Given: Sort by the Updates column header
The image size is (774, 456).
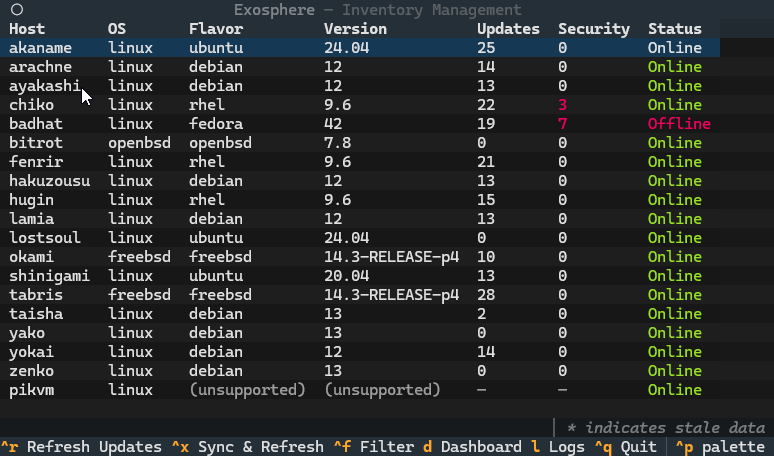Looking at the screenshot, I should click(x=507, y=29).
